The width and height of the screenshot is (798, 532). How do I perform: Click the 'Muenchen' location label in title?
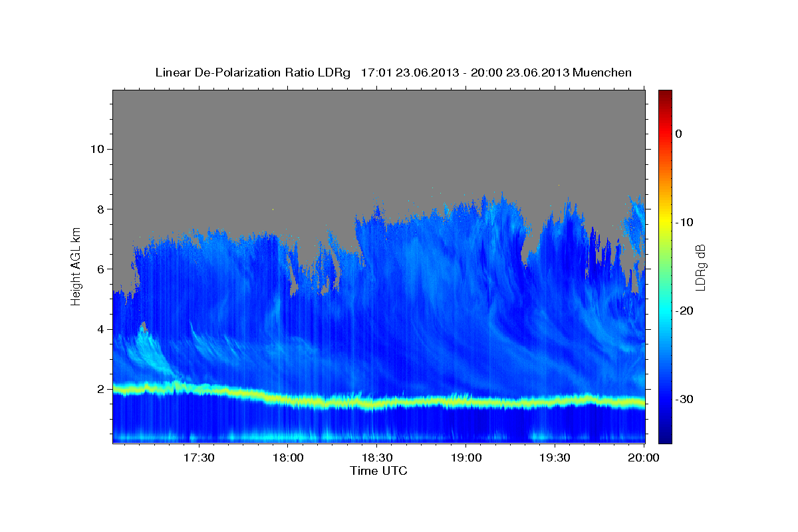(602, 72)
